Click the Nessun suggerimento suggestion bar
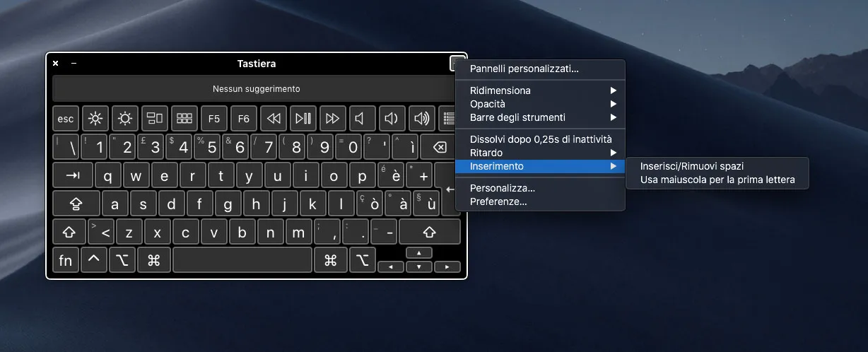The width and height of the screenshot is (868, 352). (x=257, y=89)
